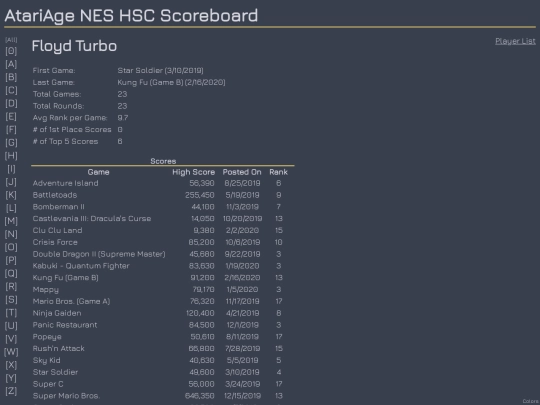Filter players by letter [K]
Image resolution: width=540 pixels, height=405 pixels.
coord(11,195)
